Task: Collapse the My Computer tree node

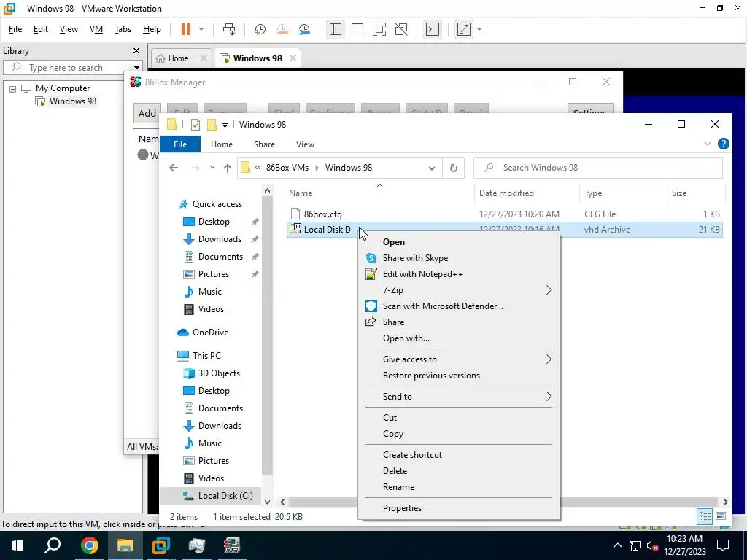Action: [13, 88]
